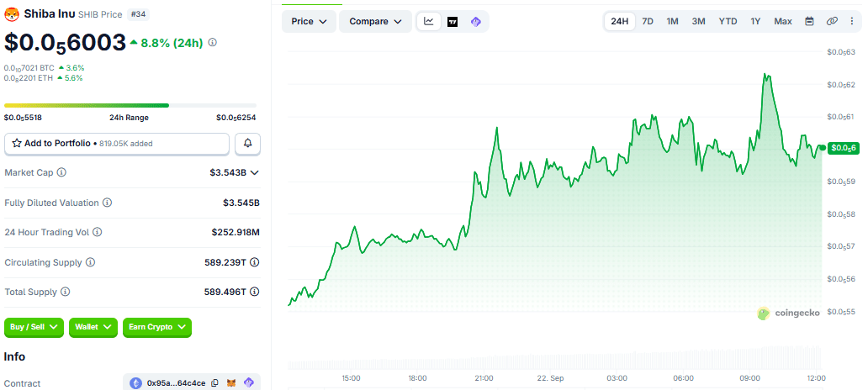
Task: Select the 1Y time range tab
Action: (x=755, y=22)
